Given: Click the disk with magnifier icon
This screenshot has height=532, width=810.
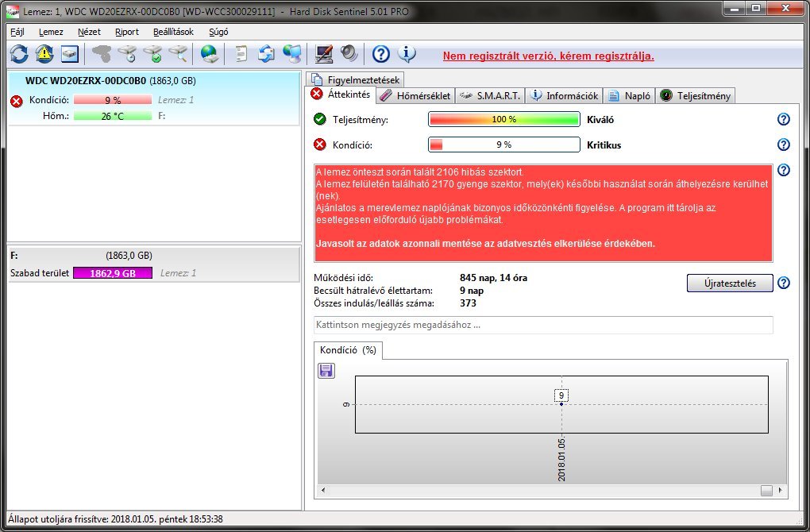Looking at the screenshot, I should coord(178,54).
